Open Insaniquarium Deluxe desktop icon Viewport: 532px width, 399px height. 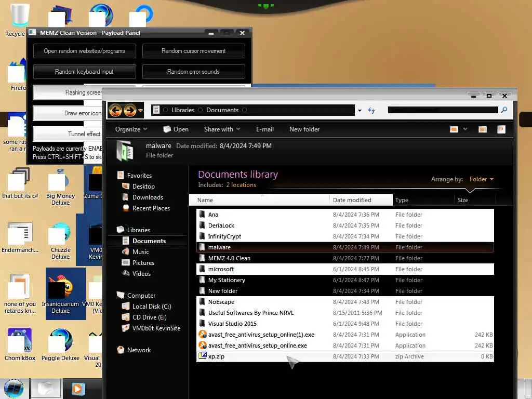[60, 294]
